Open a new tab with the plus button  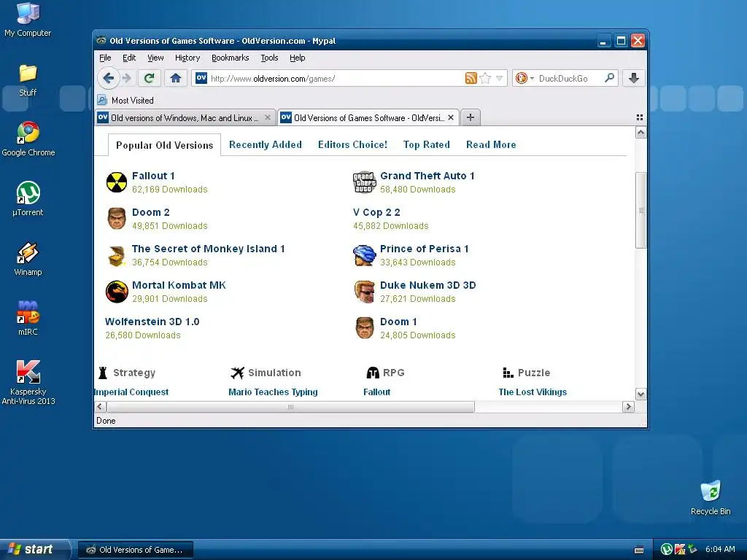pos(471,117)
